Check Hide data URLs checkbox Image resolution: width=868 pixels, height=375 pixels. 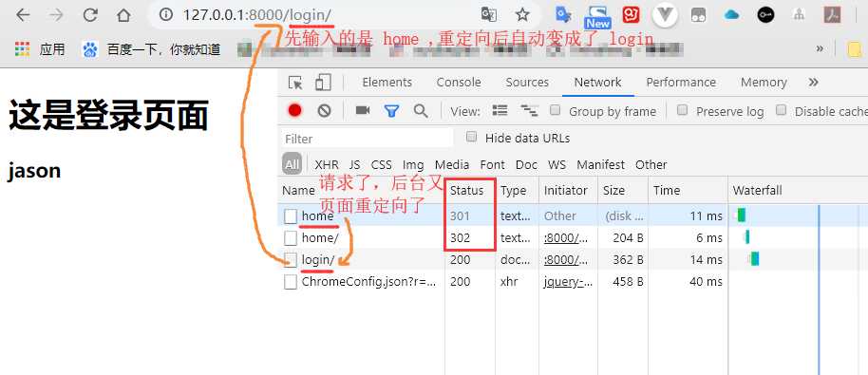[x=471, y=137]
